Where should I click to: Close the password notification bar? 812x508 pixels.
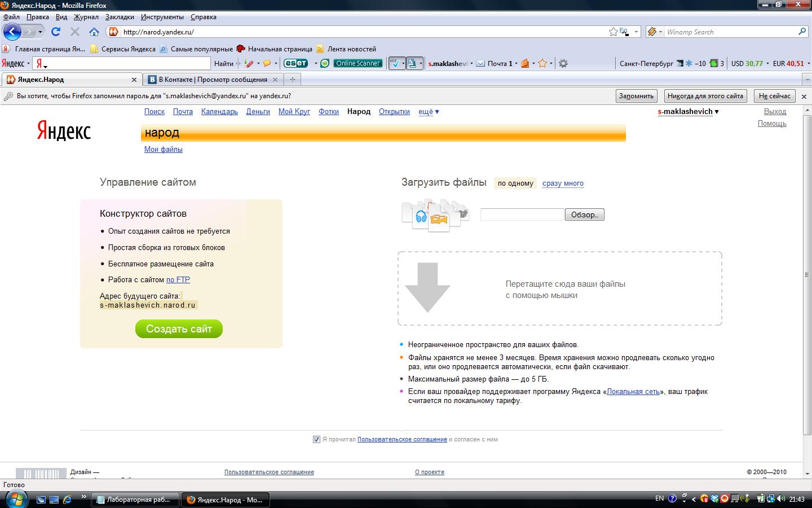click(x=805, y=97)
